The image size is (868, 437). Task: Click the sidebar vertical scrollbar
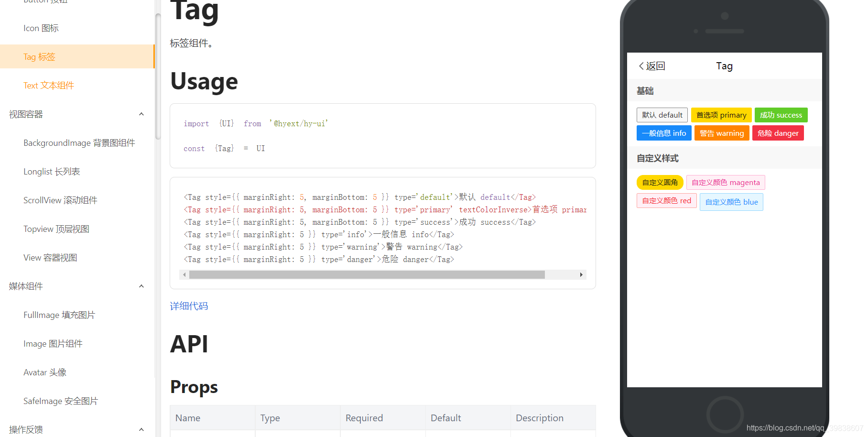[x=158, y=76]
